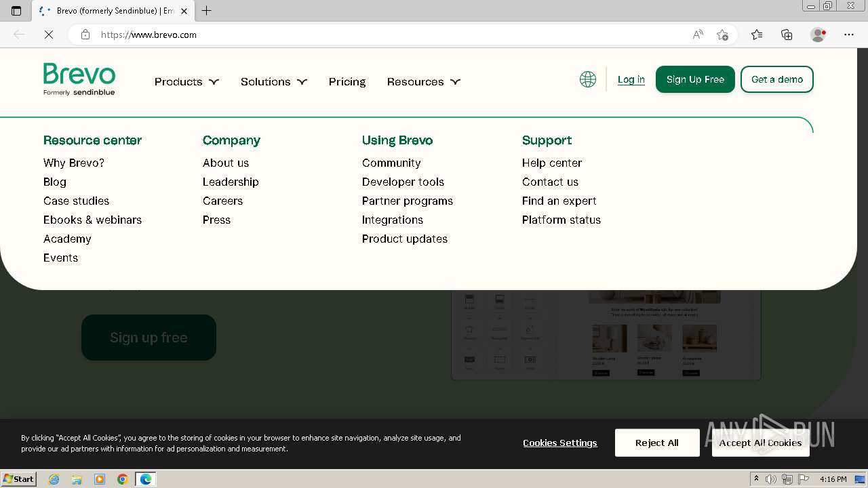Viewport: 868px width, 488px height.
Task: Open a new browser tab
Action: point(207,11)
